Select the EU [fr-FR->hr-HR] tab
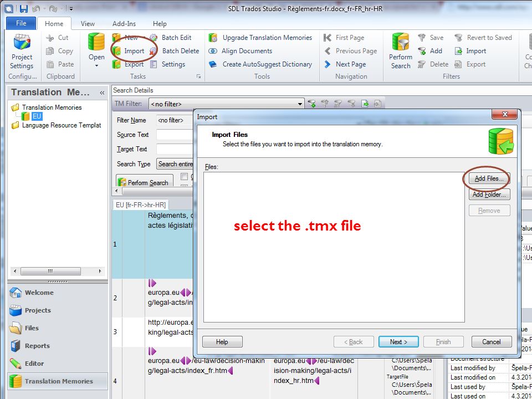 point(140,205)
